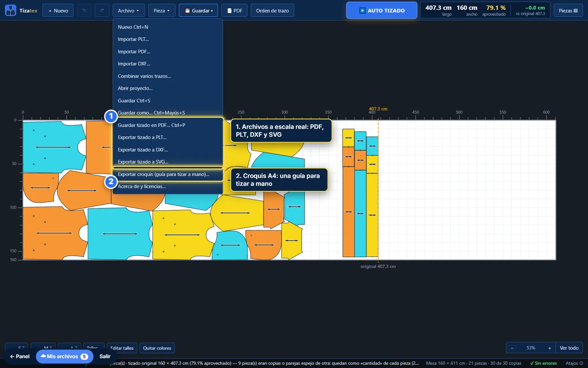Click the redo arrow icon

tap(102, 10)
